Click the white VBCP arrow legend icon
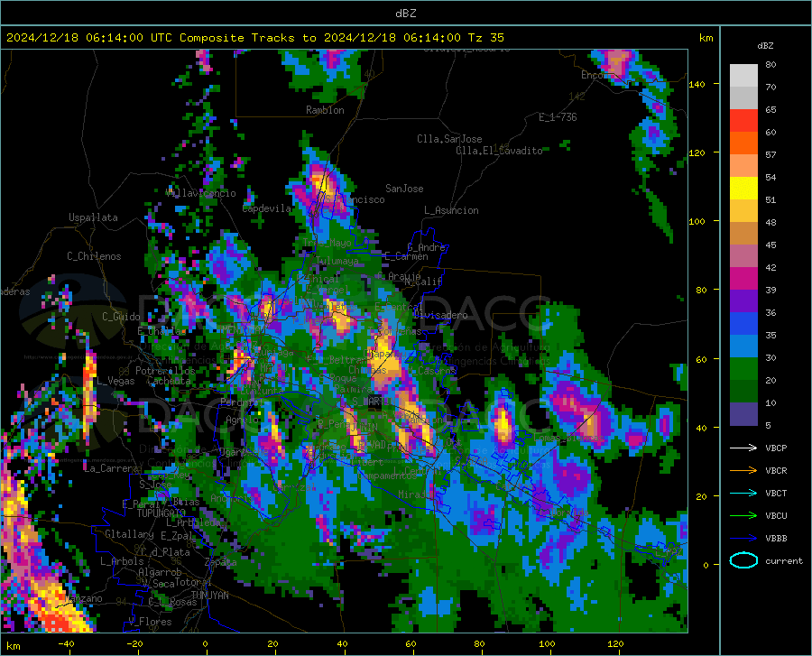Viewport: 812px width, 656px height. coord(743,448)
